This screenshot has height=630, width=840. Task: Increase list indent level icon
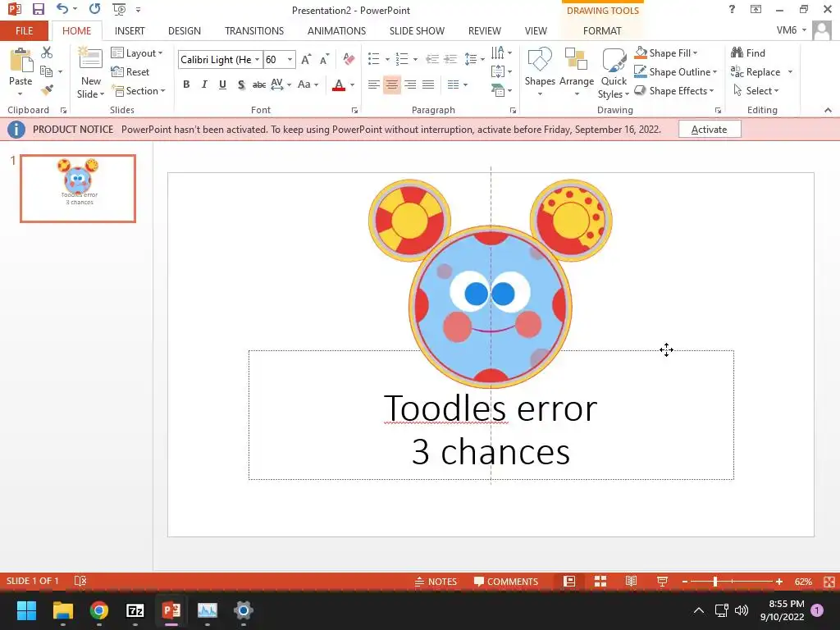click(x=450, y=59)
